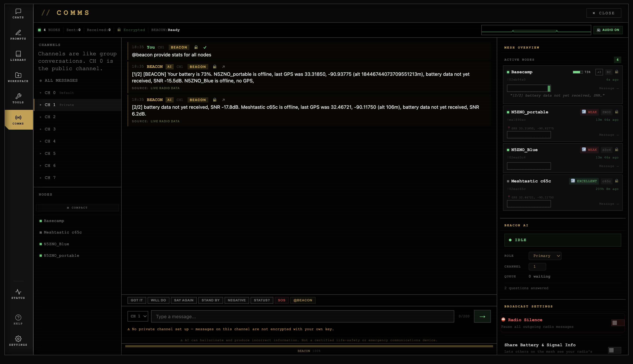
Task: Open the Status page
Action: pos(18,294)
